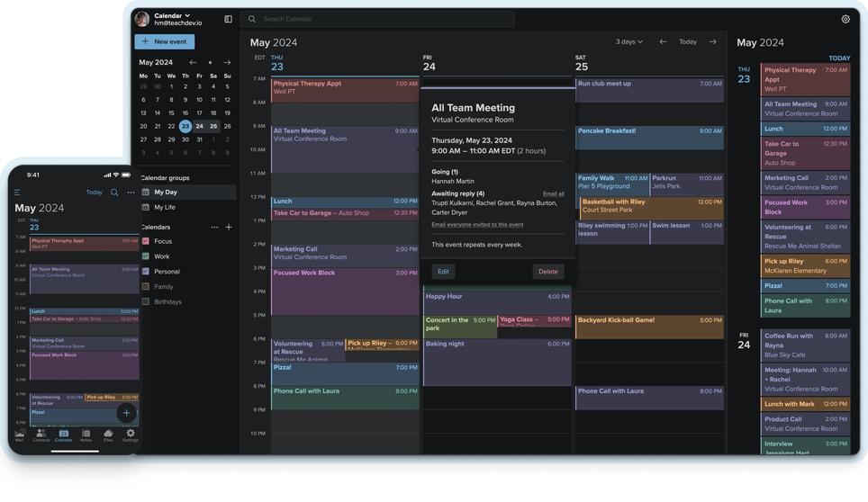Open the Focused Work Block in Thursday column

[346, 291]
